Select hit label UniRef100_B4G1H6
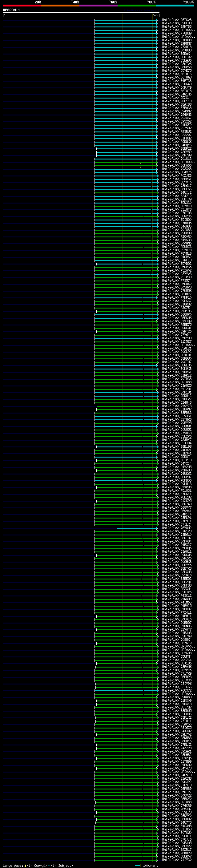Screen dimensions: 197x868 pyautogui.click(x=177, y=94)
